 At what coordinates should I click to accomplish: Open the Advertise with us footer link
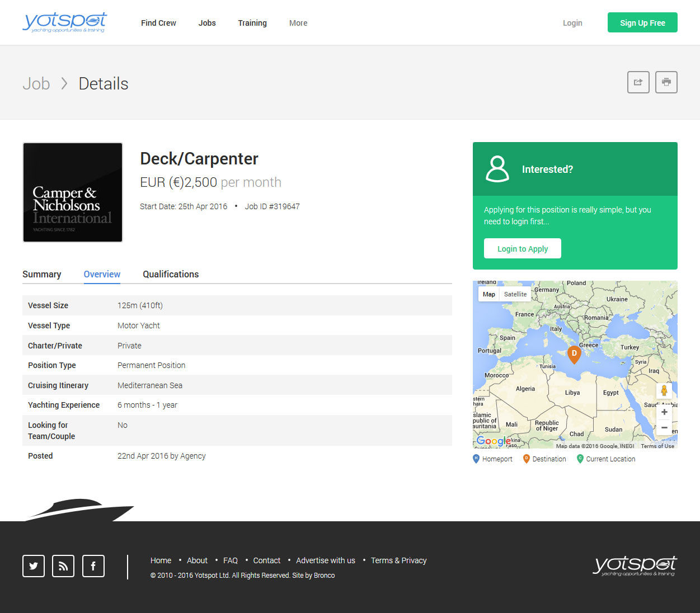[x=326, y=560]
